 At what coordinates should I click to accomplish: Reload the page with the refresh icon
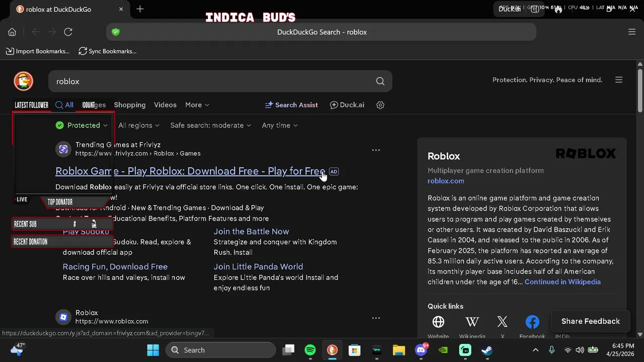pyautogui.click(x=68, y=32)
